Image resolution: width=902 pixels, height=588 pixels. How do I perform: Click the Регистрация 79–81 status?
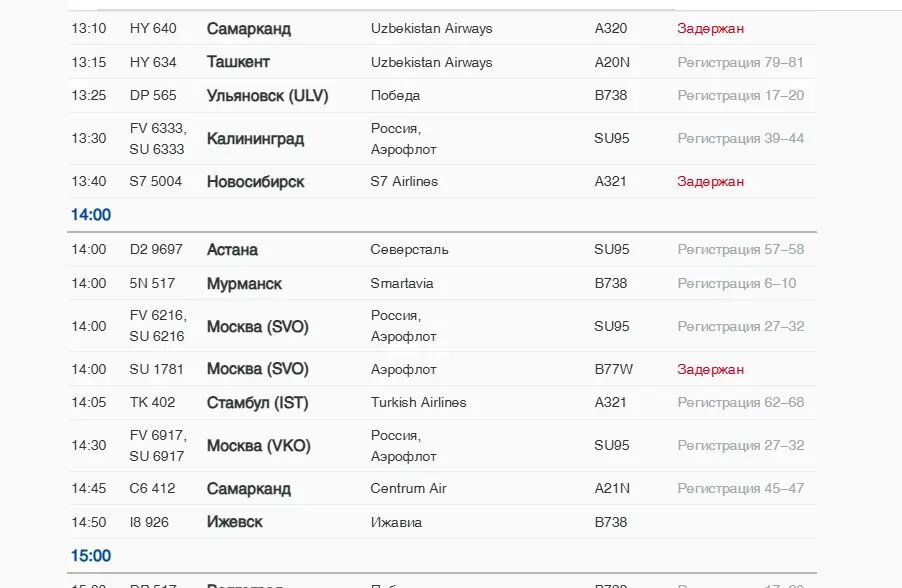click(x=740, y=62)
